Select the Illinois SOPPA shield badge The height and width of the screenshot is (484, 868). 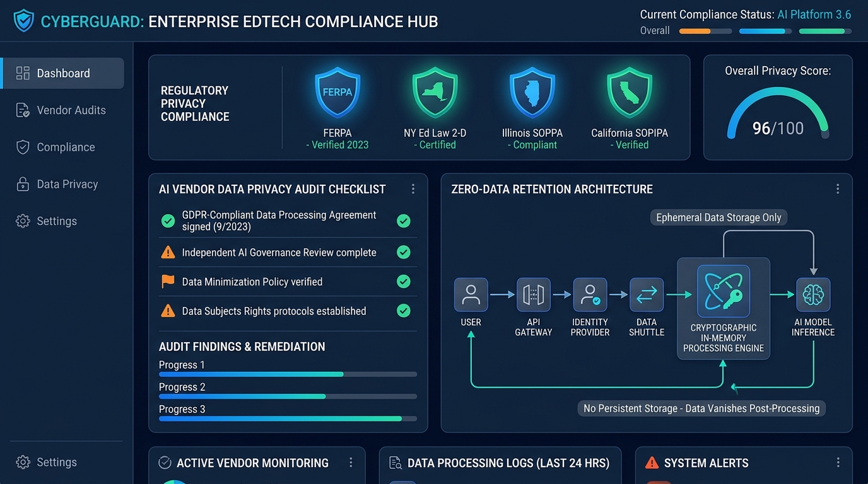[532, 93]
